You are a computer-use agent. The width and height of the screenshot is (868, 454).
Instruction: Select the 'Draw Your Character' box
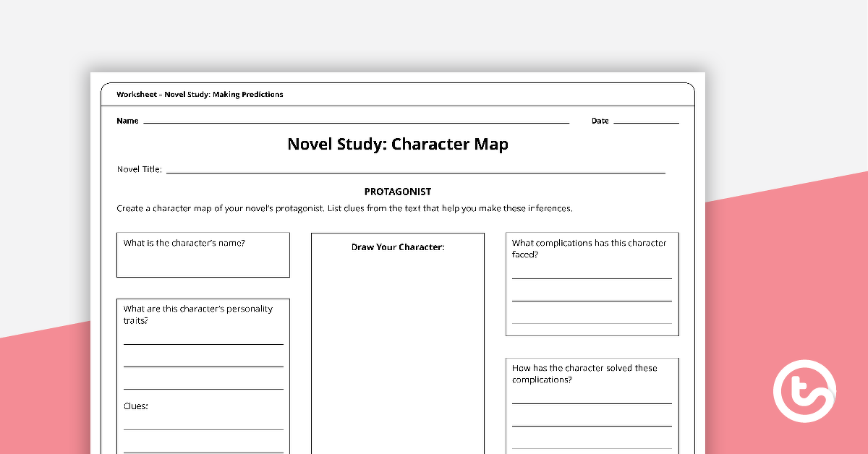(x=397, y=340)
